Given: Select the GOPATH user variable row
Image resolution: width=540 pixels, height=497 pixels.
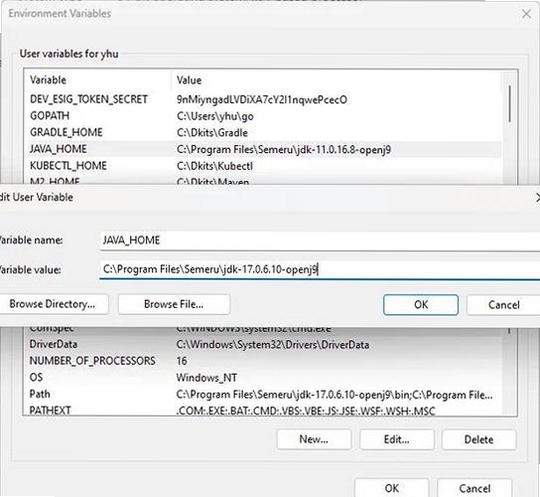Looking at the screenshot, I should pyautogui.click(x=262, y=116).
